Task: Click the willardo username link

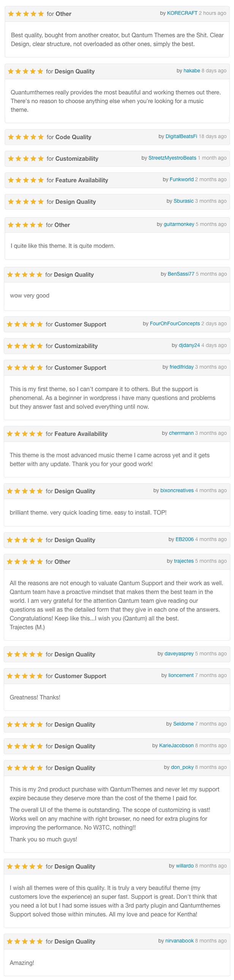Action: click(185, 865)
